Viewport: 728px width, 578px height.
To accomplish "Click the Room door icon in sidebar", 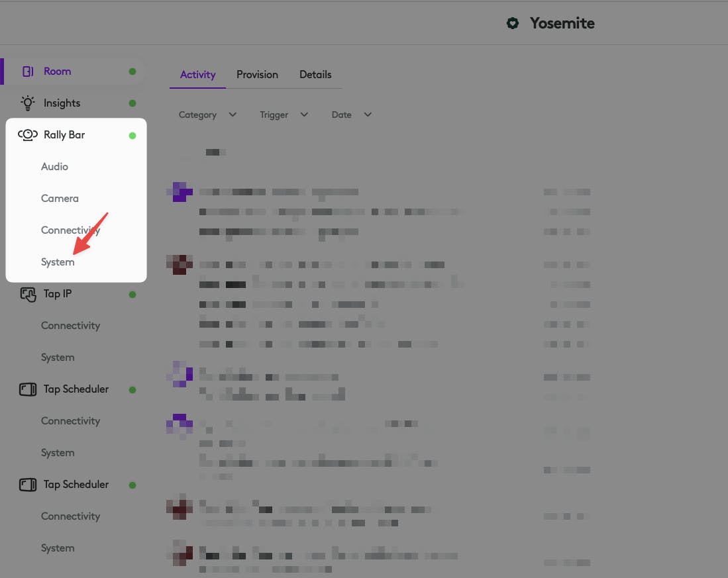I will (x=28, y=72).
